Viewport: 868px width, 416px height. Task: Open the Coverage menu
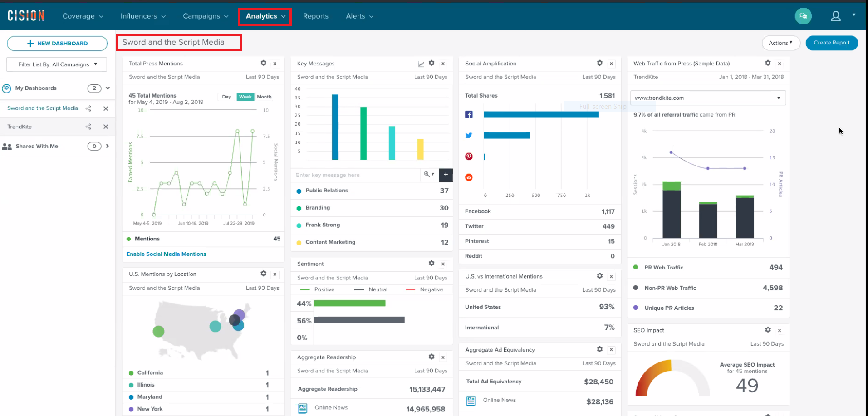pyautogui.click(x=83, y=16)
